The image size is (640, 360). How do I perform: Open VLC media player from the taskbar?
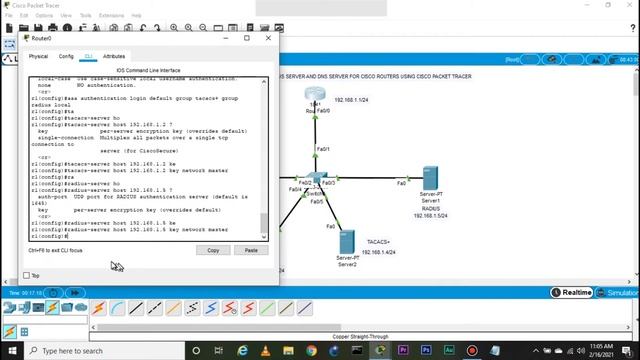coord(266,351)
